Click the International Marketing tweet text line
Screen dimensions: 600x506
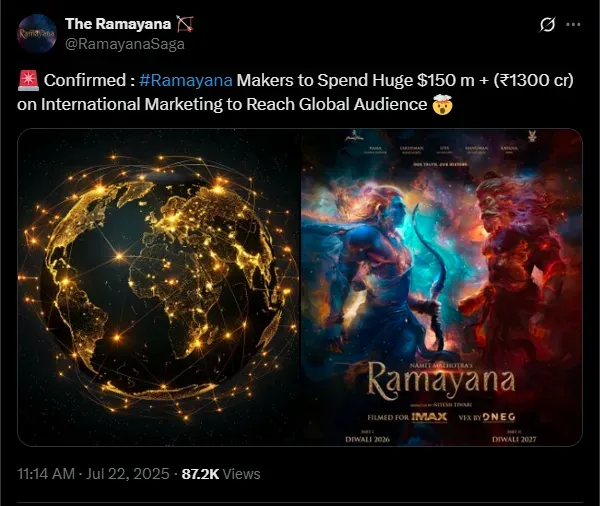235,104
